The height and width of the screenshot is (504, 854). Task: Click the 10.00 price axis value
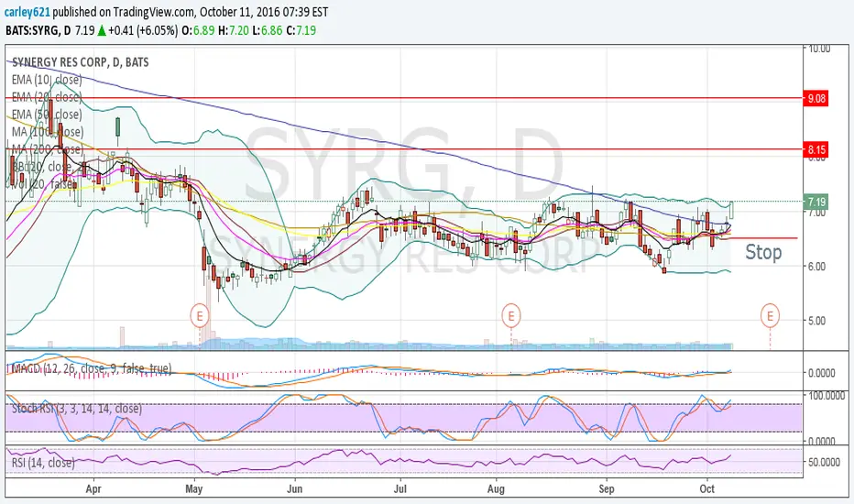(819, 49)
